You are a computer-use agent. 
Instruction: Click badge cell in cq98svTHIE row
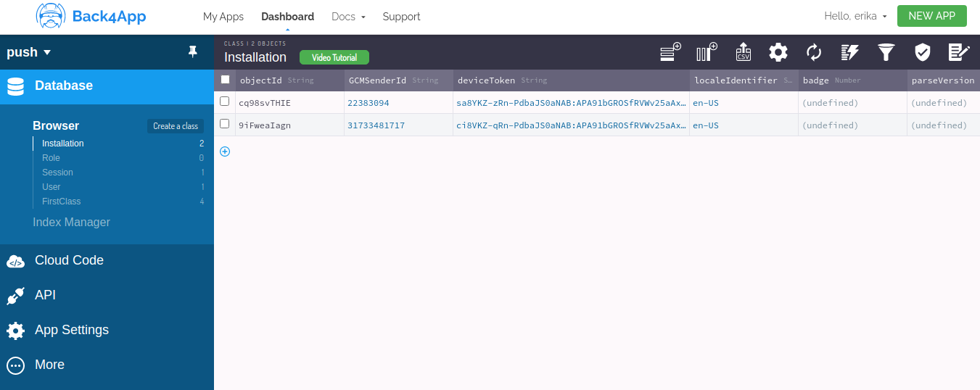coord(852,103)
